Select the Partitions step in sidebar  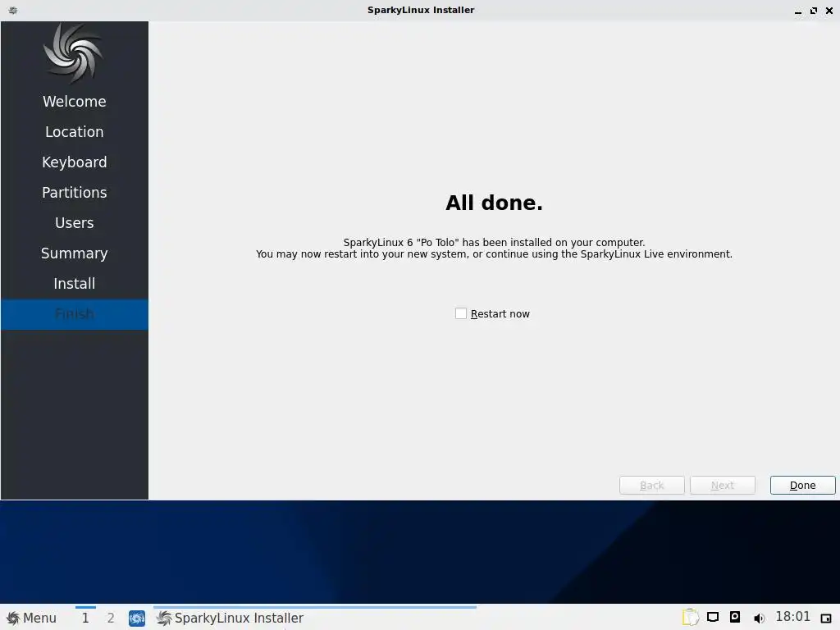[75, 192]
